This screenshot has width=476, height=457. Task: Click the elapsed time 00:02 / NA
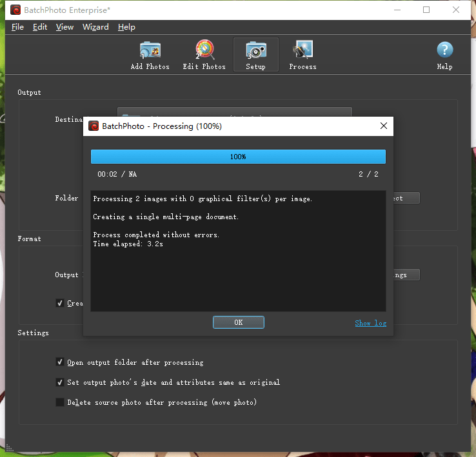pos(117,174)
